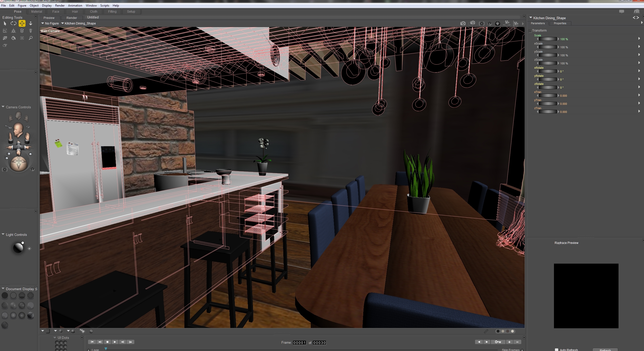Enable the Auto Refresh checkbox
Image resolution: width=644 pixels, height=351 pixels.
coord(557,349)
